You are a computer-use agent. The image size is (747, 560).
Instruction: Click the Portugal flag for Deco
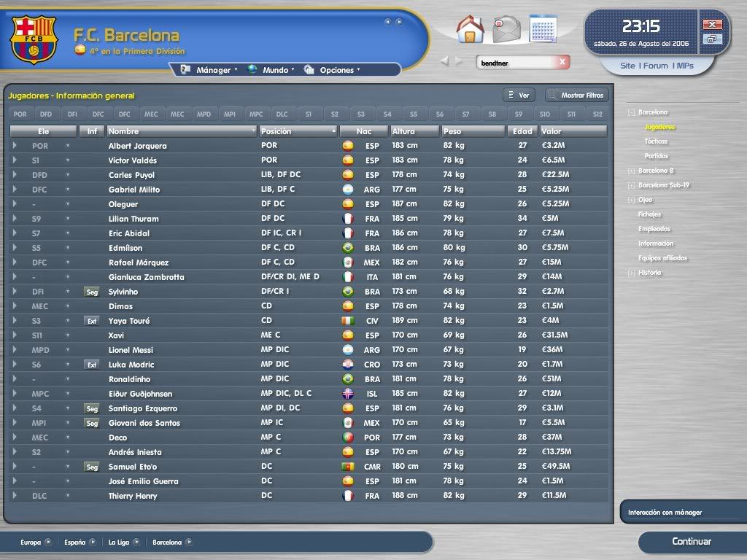coord(348,437)
